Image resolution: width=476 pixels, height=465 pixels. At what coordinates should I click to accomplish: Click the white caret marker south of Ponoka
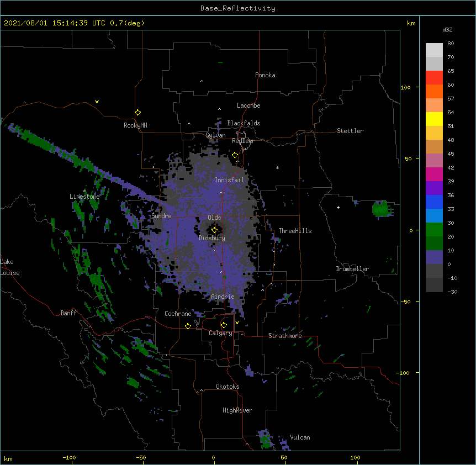[202, 81]
